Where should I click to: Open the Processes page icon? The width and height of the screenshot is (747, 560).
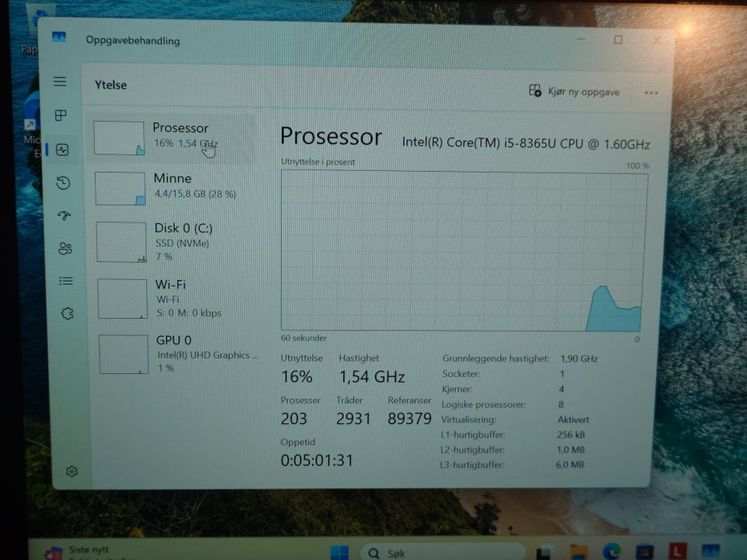(x=61, y=115)
